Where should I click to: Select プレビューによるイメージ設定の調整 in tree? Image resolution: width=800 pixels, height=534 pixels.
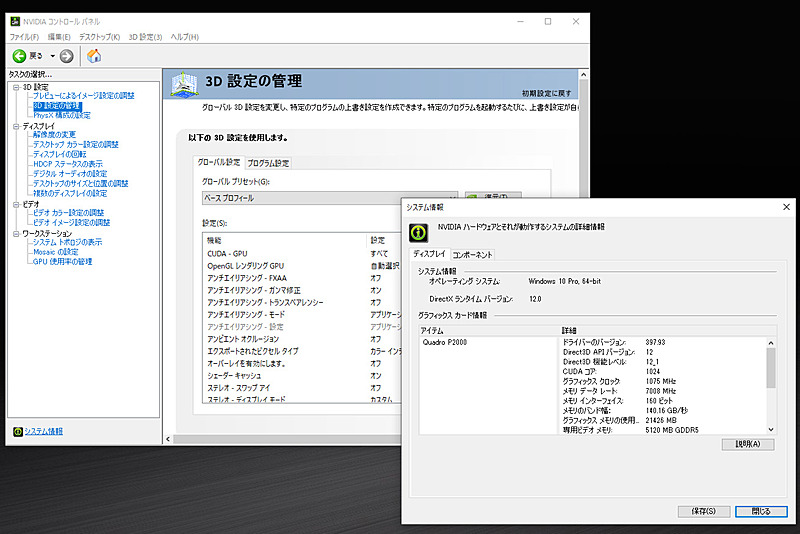(x=84, y=96)
